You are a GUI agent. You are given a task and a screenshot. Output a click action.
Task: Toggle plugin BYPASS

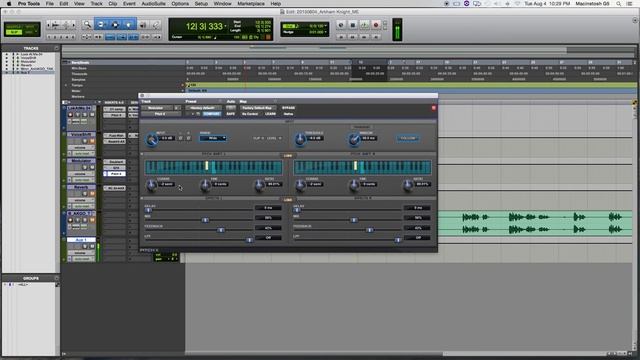[x=288, y=108]
